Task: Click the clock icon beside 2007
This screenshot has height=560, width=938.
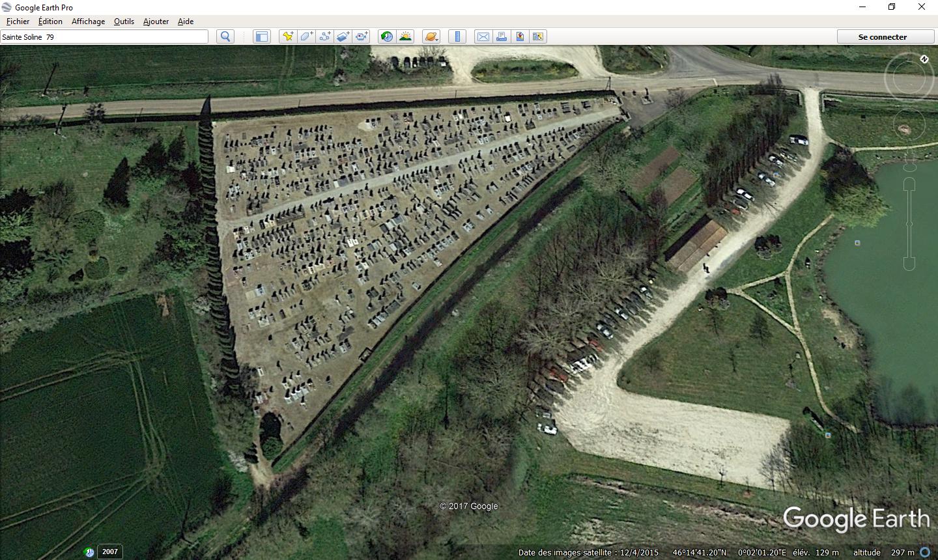Action: pyautogui.click(x=89, y=552)
